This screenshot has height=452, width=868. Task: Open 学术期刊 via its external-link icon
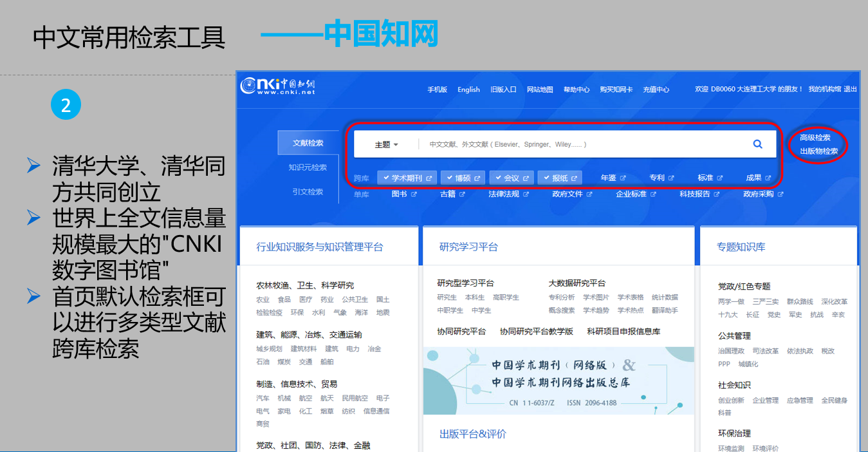[x=429, y=177]
